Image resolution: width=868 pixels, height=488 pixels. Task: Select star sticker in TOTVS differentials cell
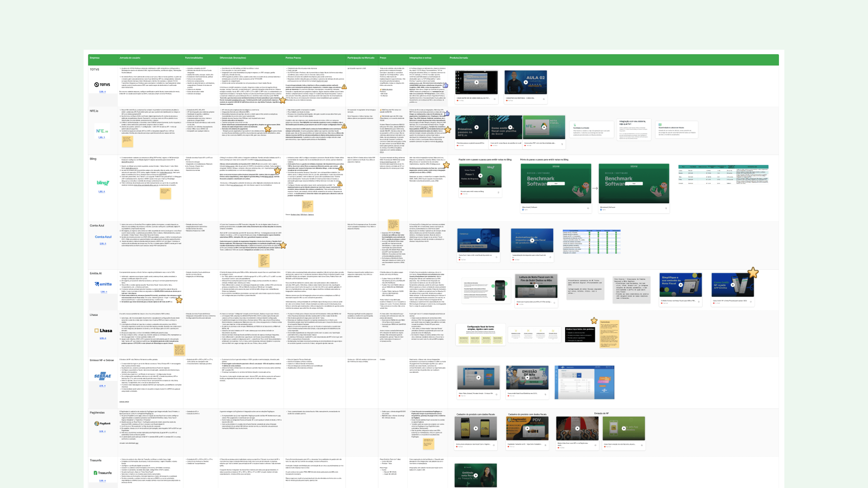(x=282, y=100)
